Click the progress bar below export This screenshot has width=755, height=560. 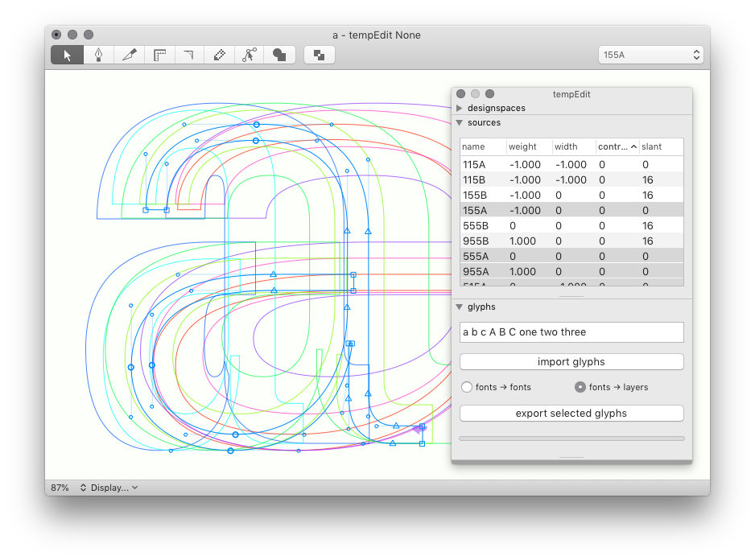(571, 439)
